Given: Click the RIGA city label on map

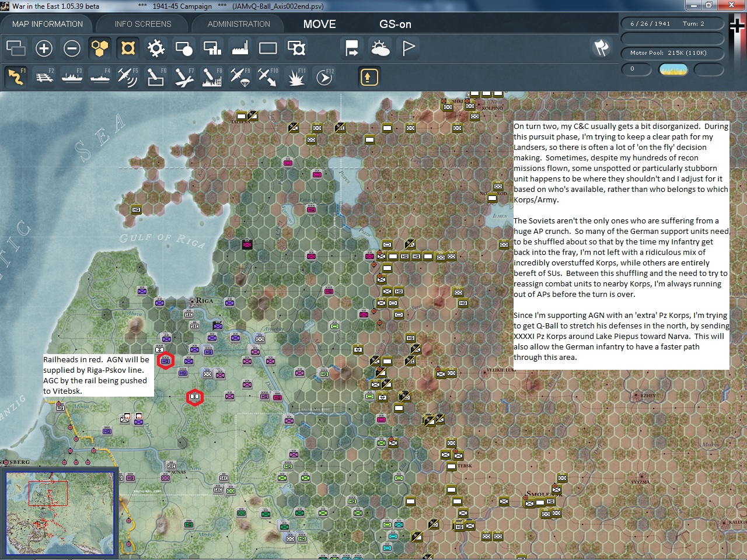Looking at the screenshot, I should 204,301.
